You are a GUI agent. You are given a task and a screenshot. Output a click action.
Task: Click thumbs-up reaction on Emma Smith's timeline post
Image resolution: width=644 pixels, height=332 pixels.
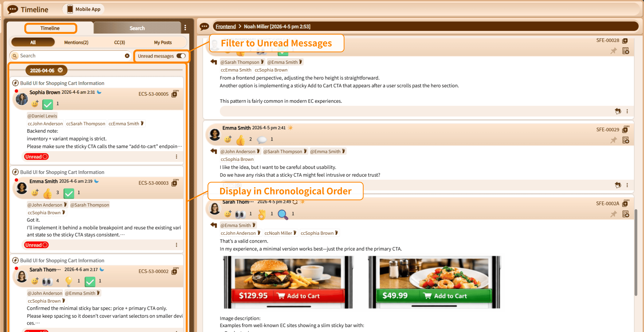(47, 193)
